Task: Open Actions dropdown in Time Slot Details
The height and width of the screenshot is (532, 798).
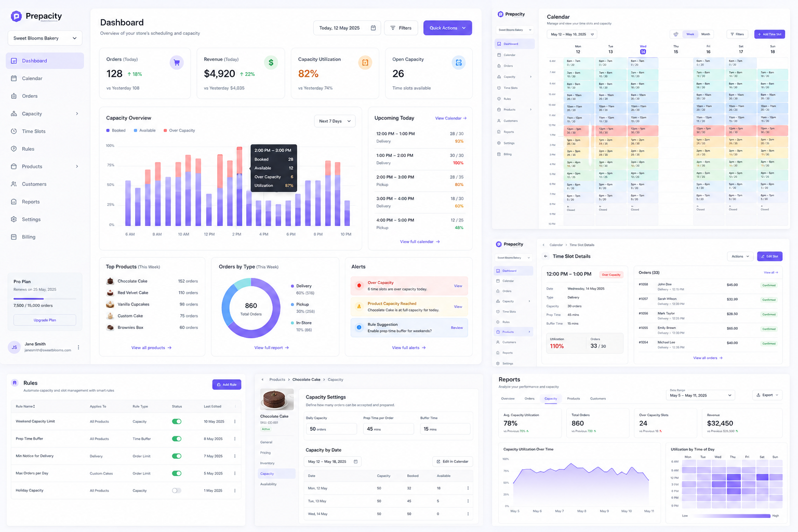Action: (740, 256)
